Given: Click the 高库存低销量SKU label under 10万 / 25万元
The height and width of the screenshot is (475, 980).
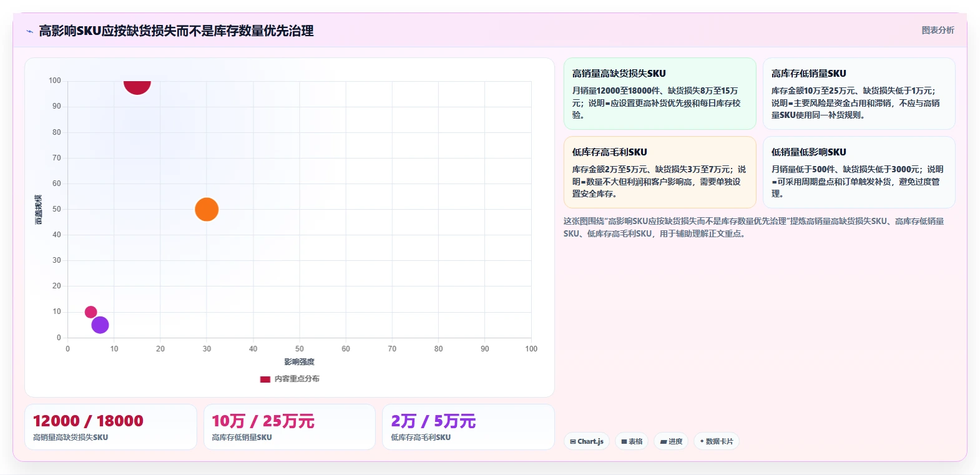Looking at the screenshot, I should click(x=242, y=438).
